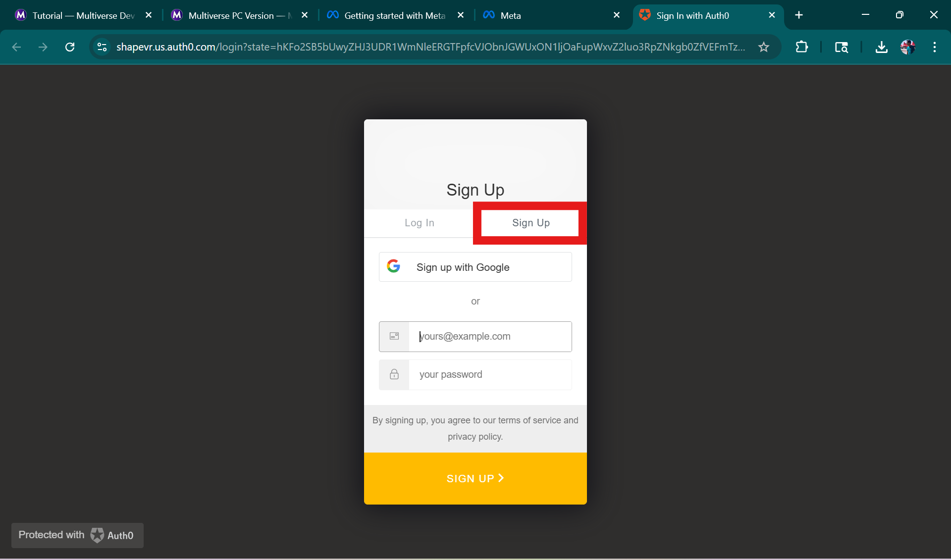
Task: Switch to the Log In tab
Action: 419,223
